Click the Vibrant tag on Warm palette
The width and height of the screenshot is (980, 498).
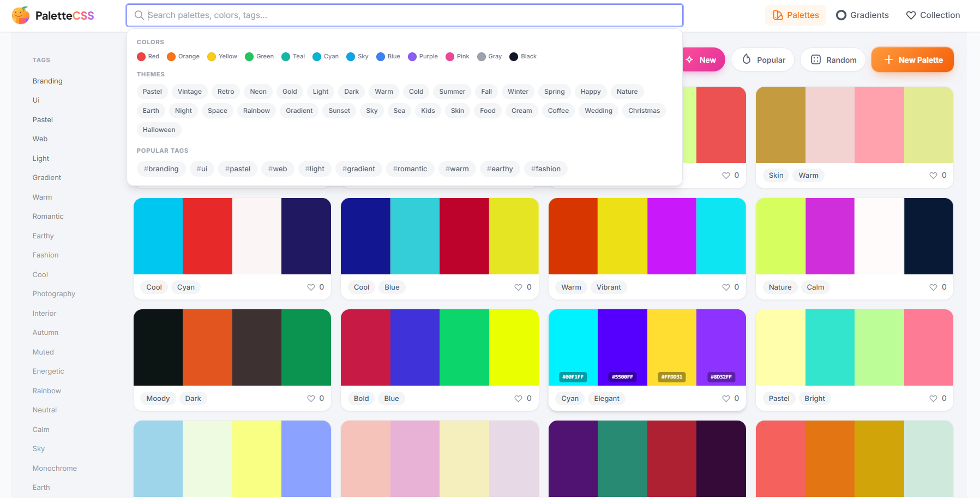[609, 287]
